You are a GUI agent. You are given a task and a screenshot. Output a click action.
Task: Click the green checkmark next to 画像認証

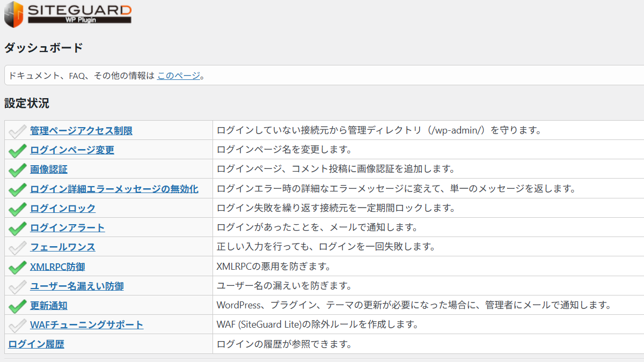(18, 169)
